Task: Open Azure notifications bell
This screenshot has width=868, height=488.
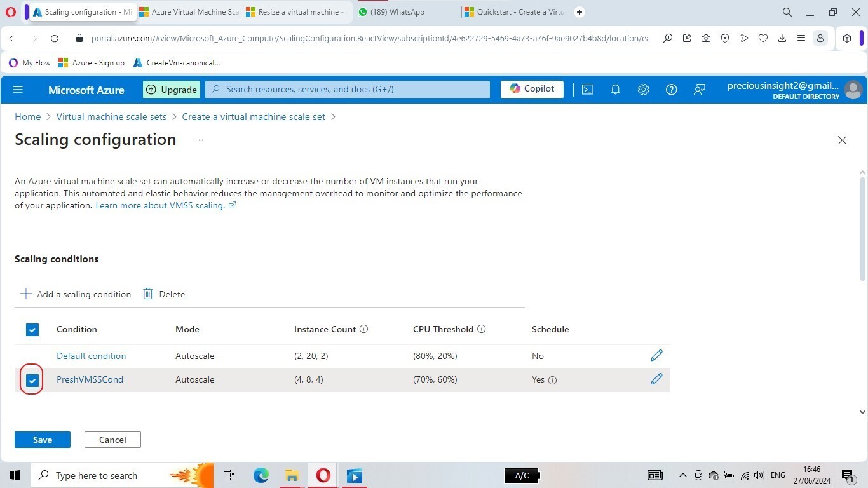Action: [616, 90]
